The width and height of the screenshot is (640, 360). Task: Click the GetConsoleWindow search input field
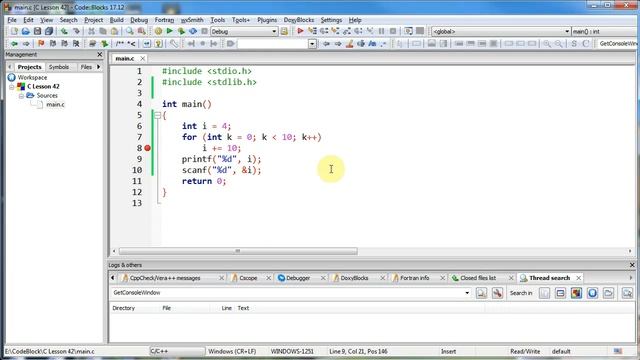(x=287, y=293)
